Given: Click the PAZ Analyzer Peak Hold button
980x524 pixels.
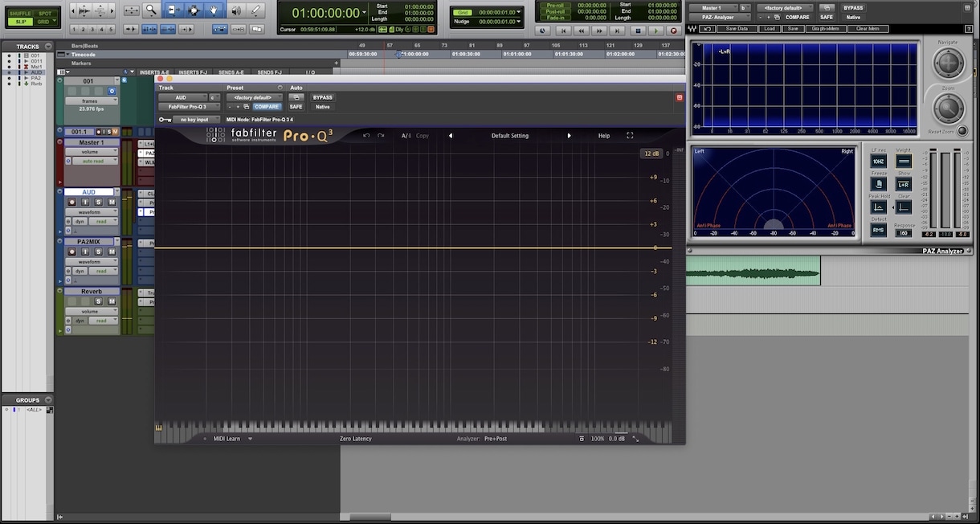Looking at the screenshot, I should (x=879, y=207).
